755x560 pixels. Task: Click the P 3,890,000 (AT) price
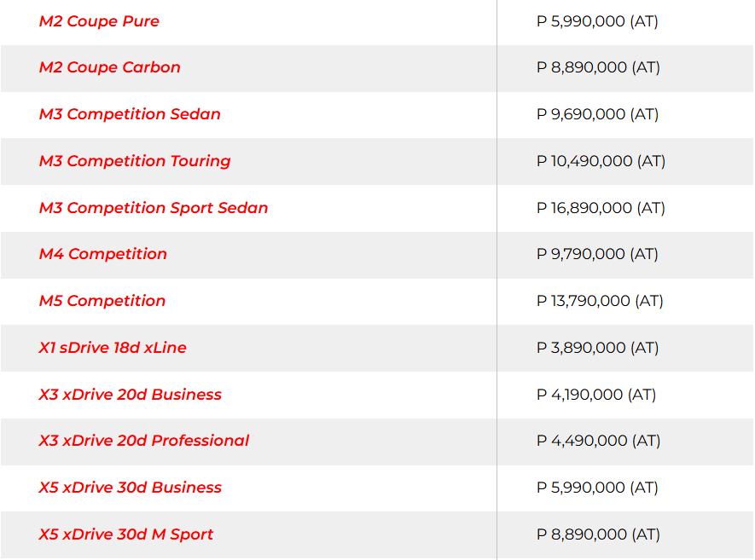(597, 348)
